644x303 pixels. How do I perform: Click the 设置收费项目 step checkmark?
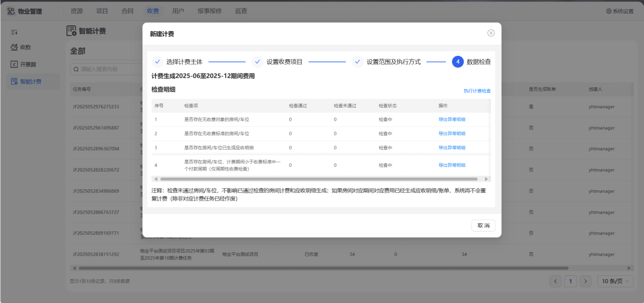pyautogui.click(x=257, y=62)
